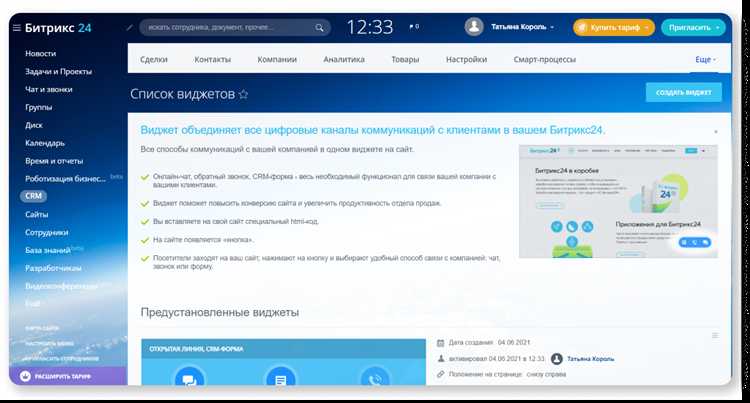Open Купить тариф dropdown arrow

click(x=647, y=28)
